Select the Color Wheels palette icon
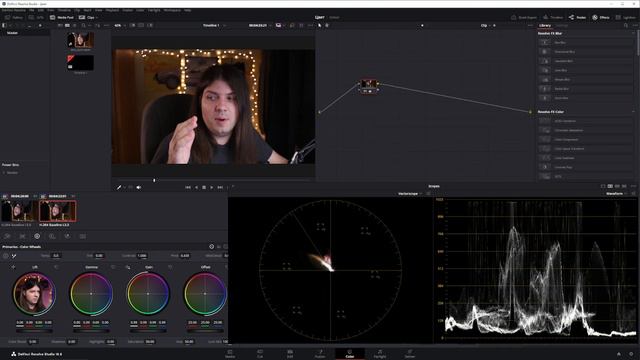This screenshot has height=360, width=640. (x=37, y=236)
